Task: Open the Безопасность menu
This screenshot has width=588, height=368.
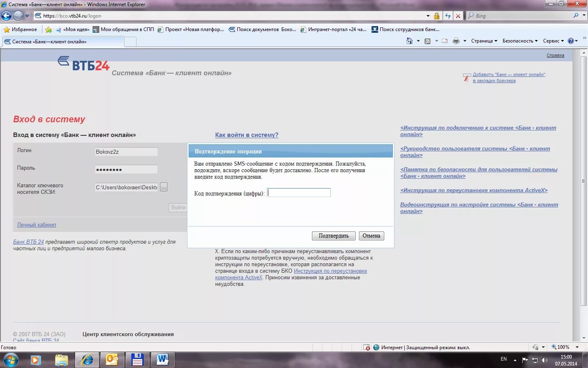Action: 520,41
